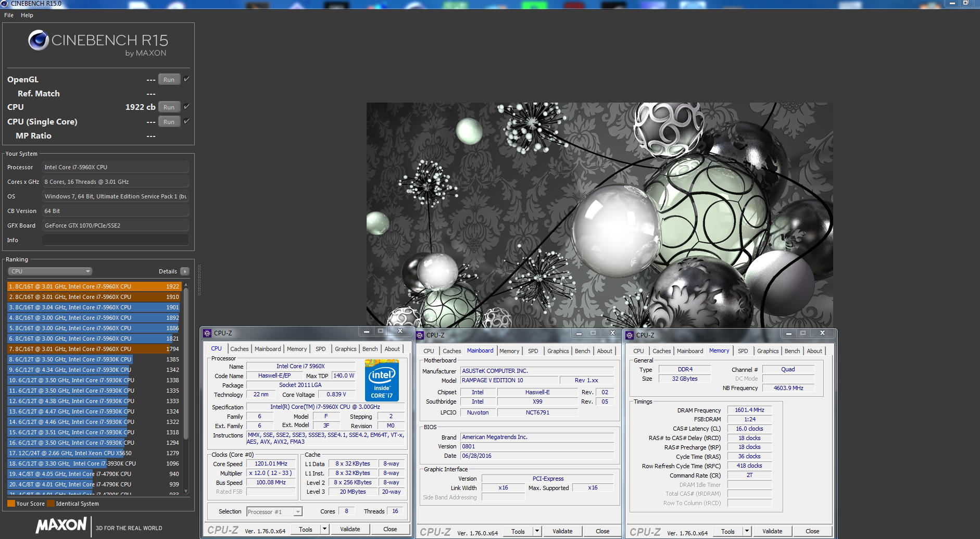
Task: Click the GFX Board GeForce GTX 1070 field
Action: pos(116,225)
